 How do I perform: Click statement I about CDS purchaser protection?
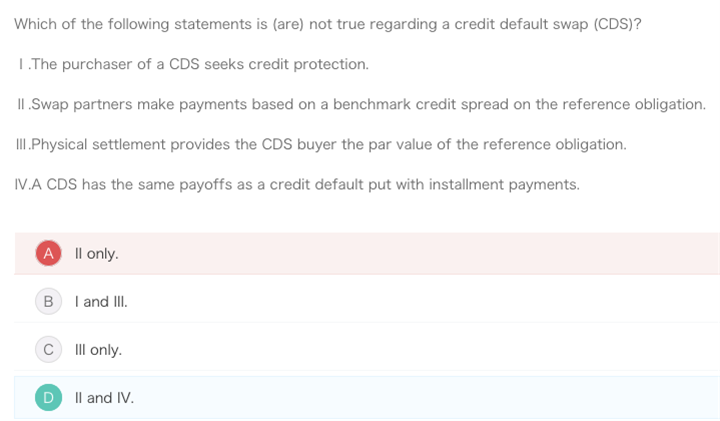[x=193, y=64]
